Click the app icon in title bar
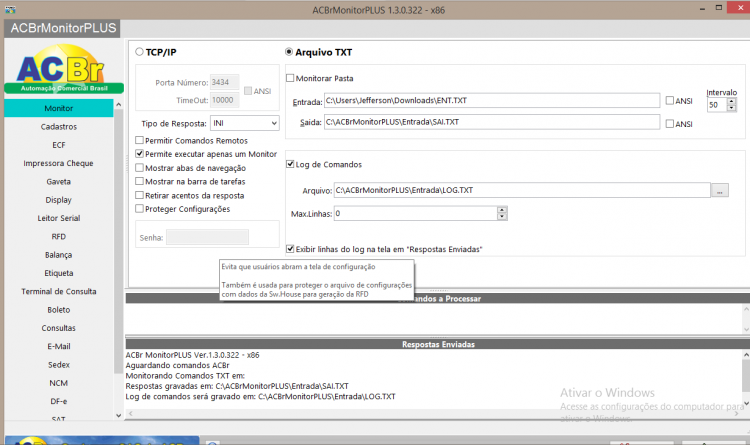Viewport: 750px width, 445px height. click(10, 9)
